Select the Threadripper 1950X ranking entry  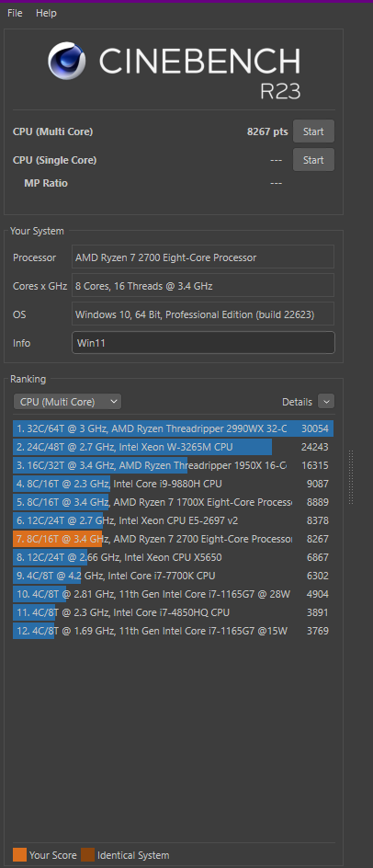[x=174, y=465]
